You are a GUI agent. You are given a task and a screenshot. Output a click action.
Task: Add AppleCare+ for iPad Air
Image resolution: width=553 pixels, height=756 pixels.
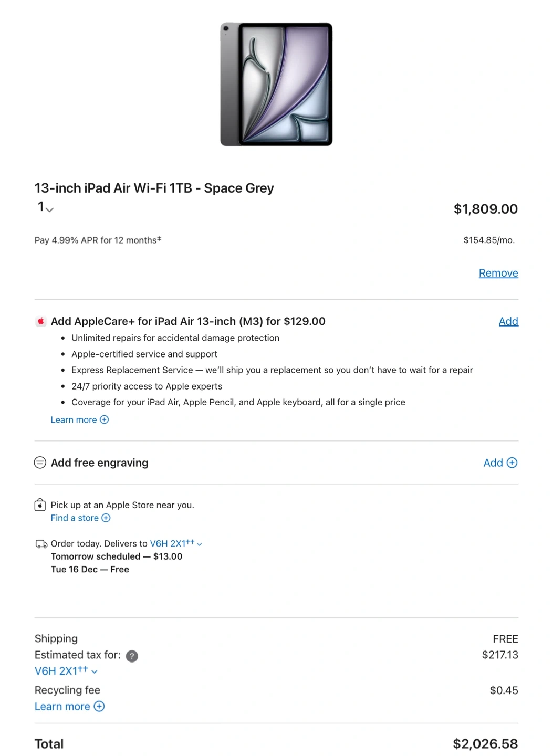point(508,321)
